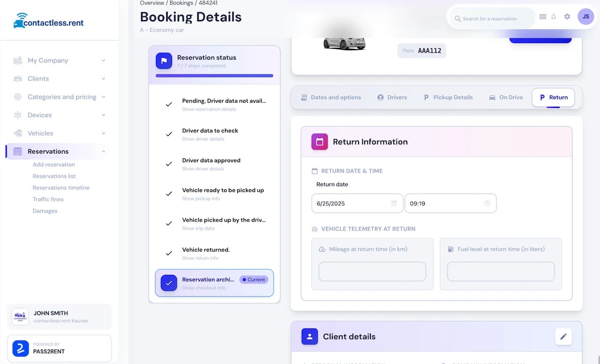Click the checkmark beside Driver data approved

169,164
